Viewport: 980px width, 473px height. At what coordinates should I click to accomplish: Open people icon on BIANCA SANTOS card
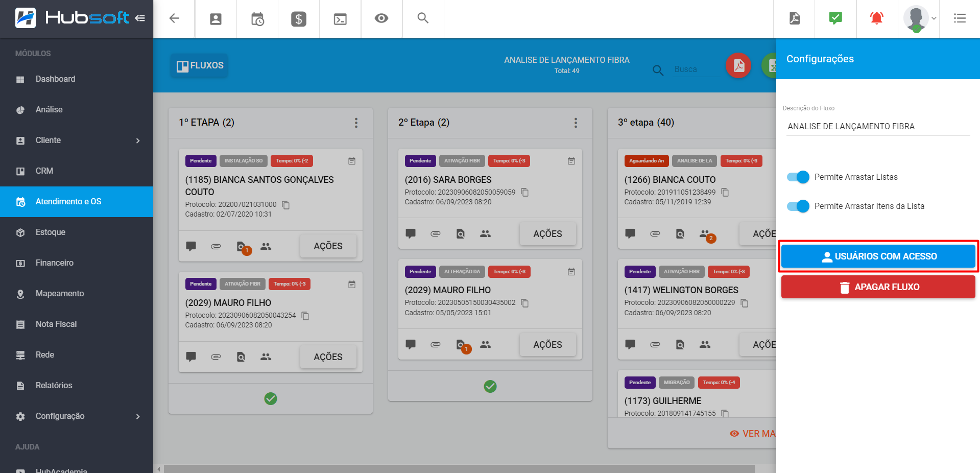[266, 246]
